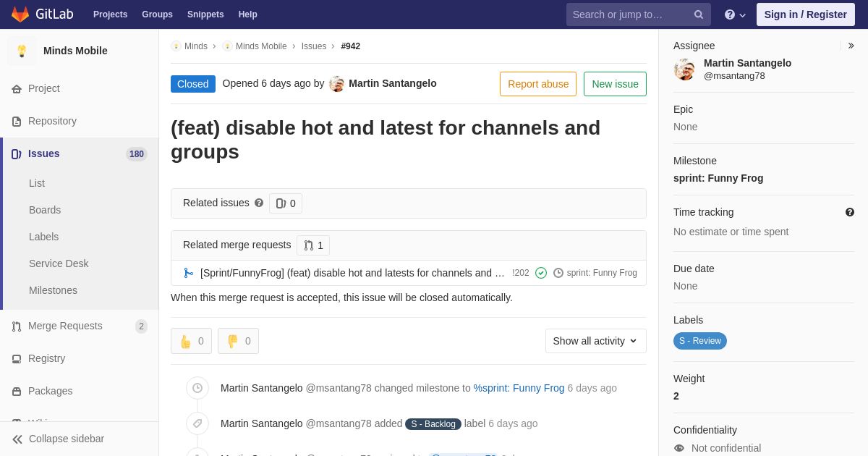Open the Sprint/FunnyFrog merge request link

[352, 273]
